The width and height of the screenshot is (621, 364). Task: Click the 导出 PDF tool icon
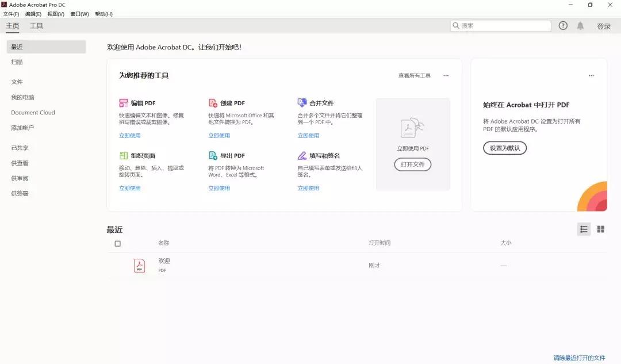coord(213,155)
